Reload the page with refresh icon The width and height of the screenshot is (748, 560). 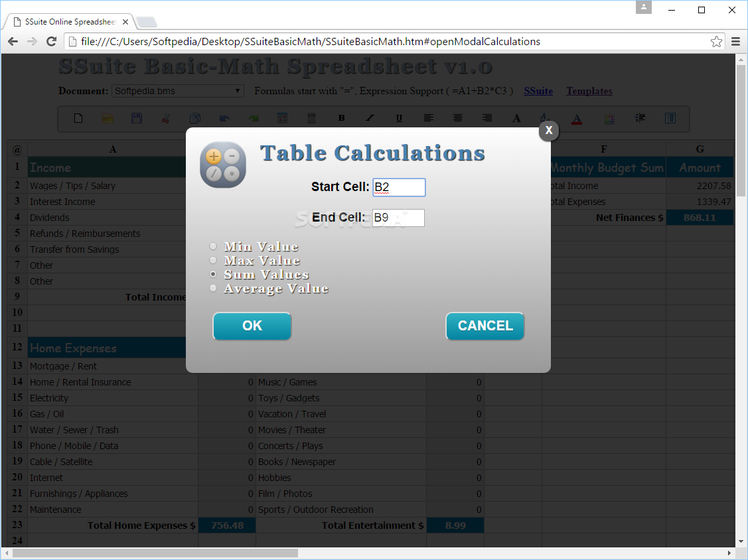click(52, 42)
